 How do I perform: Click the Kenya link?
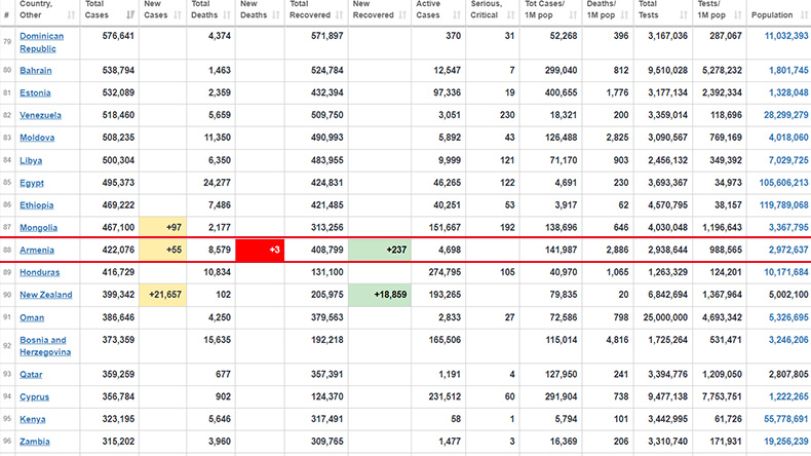[32, 419]
